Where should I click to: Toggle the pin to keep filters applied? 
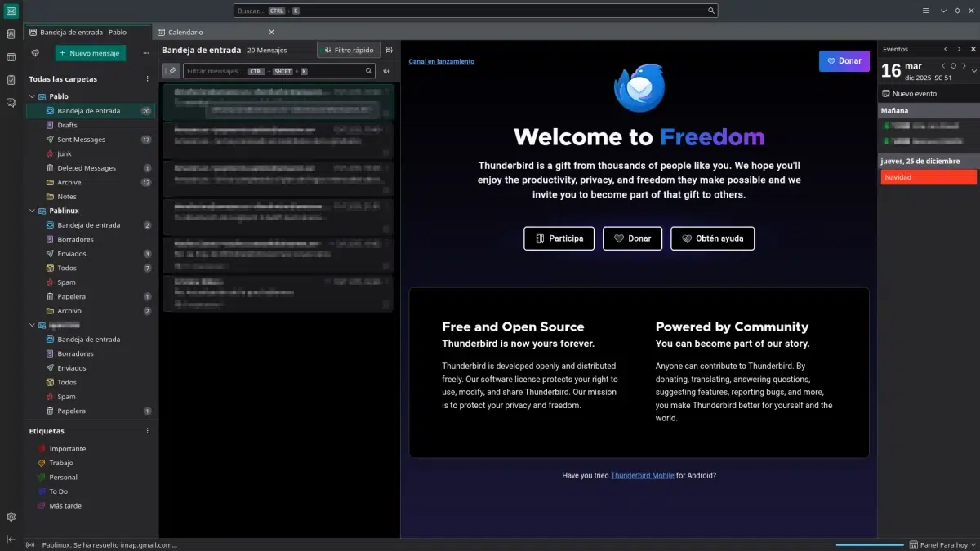[x=171, y=71]
